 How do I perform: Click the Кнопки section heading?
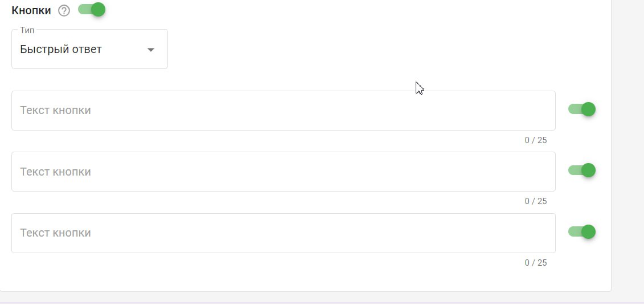pyautogui.click(x=31, y=11)
